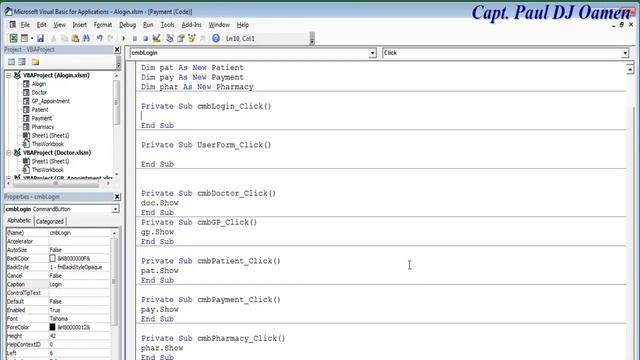The height and width of the screenshot is (360, 640).
Task: Click the Break (pause) toolbar icon
Action: [x=134, y=38]
